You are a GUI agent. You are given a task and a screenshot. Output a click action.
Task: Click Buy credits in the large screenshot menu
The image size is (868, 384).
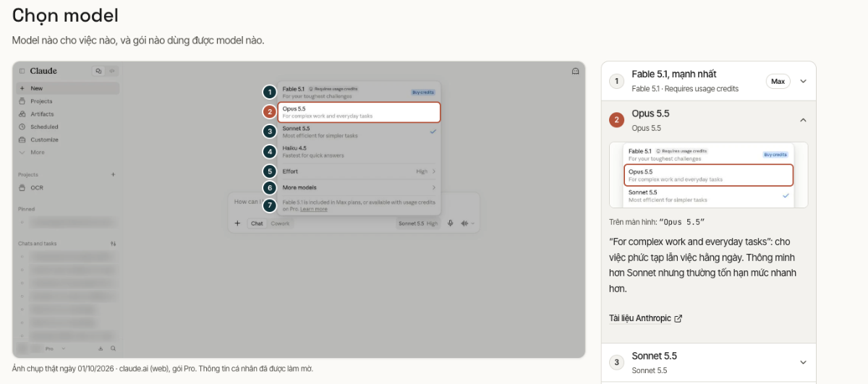(x=423, y=92)
